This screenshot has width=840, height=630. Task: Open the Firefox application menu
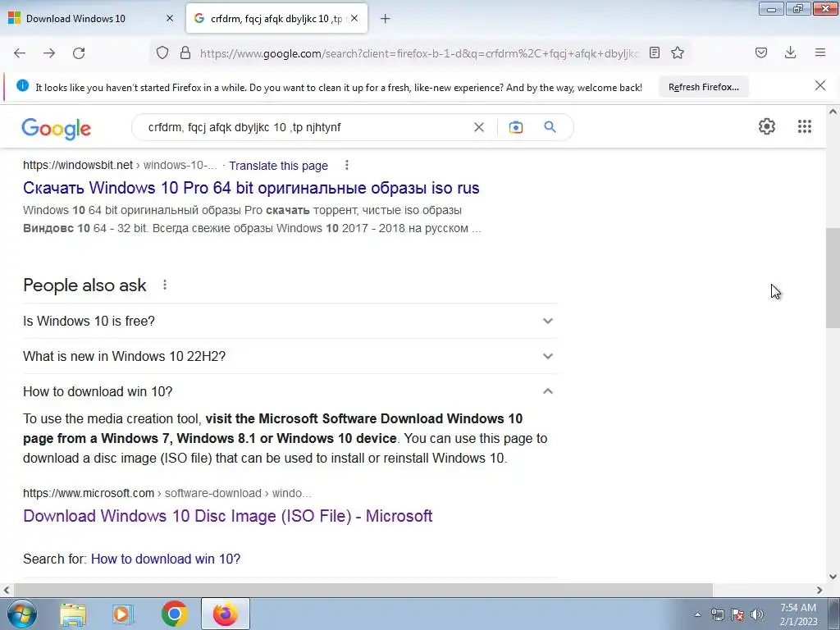[x=820, y=52]
